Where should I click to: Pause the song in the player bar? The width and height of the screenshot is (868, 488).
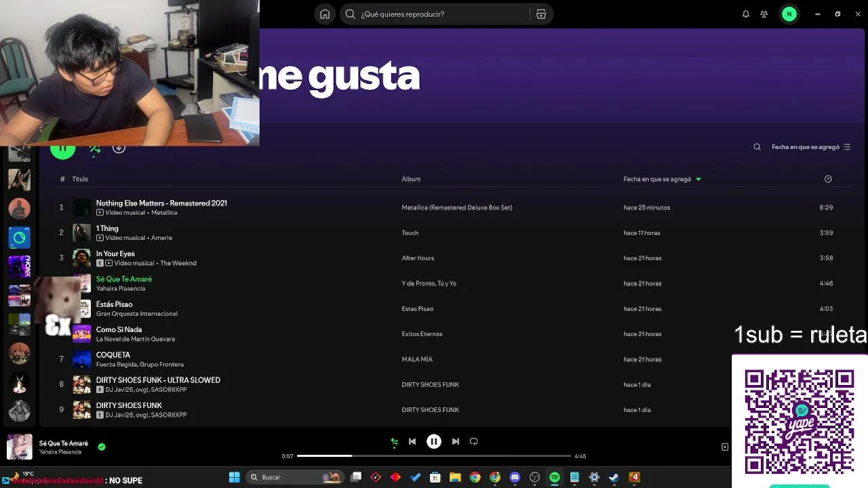click(x=434, y=441)
